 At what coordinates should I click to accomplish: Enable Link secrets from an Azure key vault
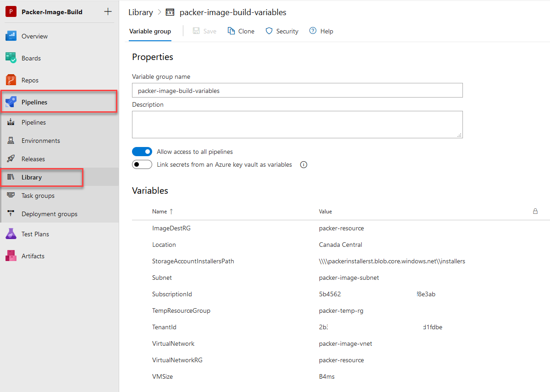(x=142, y=164)
